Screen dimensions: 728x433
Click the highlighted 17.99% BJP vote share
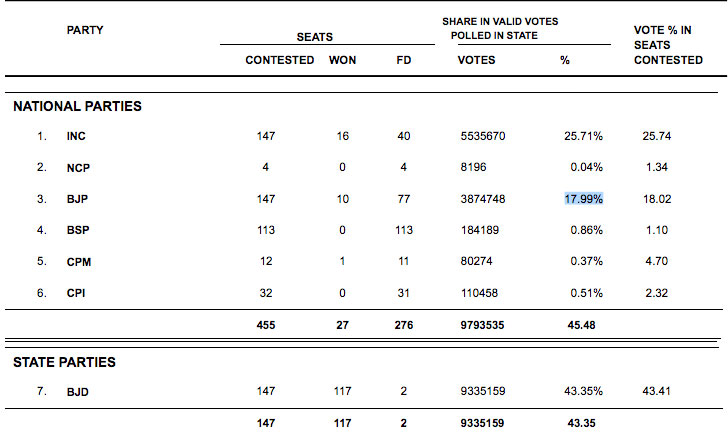pyautogui.click(x=583, y=199)
